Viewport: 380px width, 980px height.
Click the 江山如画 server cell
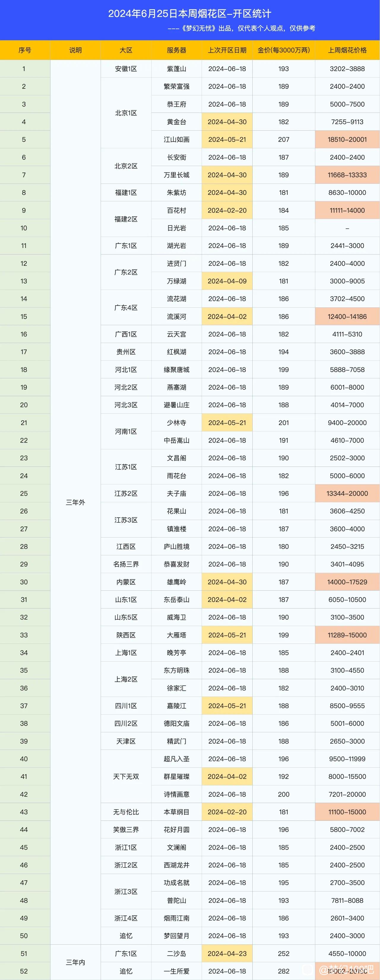177,140
